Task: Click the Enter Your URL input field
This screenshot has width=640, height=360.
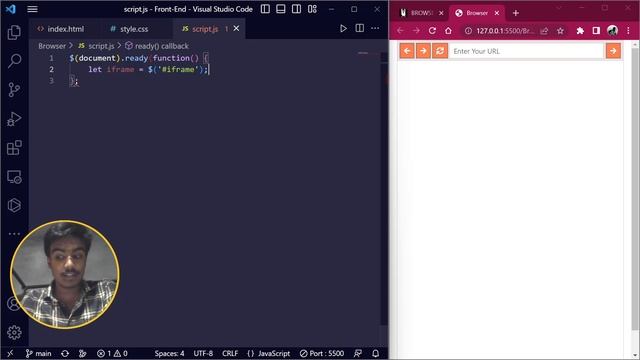Action: (526, 51)
